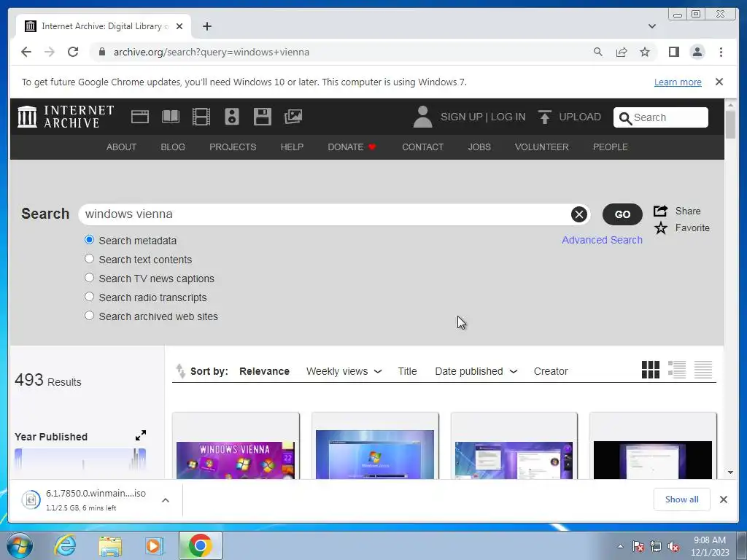Switch results to list view
The image size is (747, 560).
point(676,370)
